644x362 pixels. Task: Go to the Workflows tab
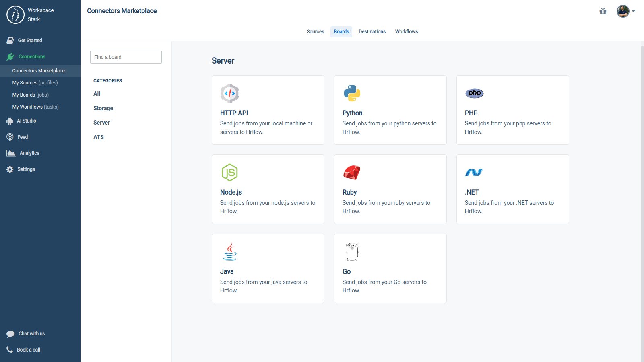pyautogui.click(x=407, y=32)
